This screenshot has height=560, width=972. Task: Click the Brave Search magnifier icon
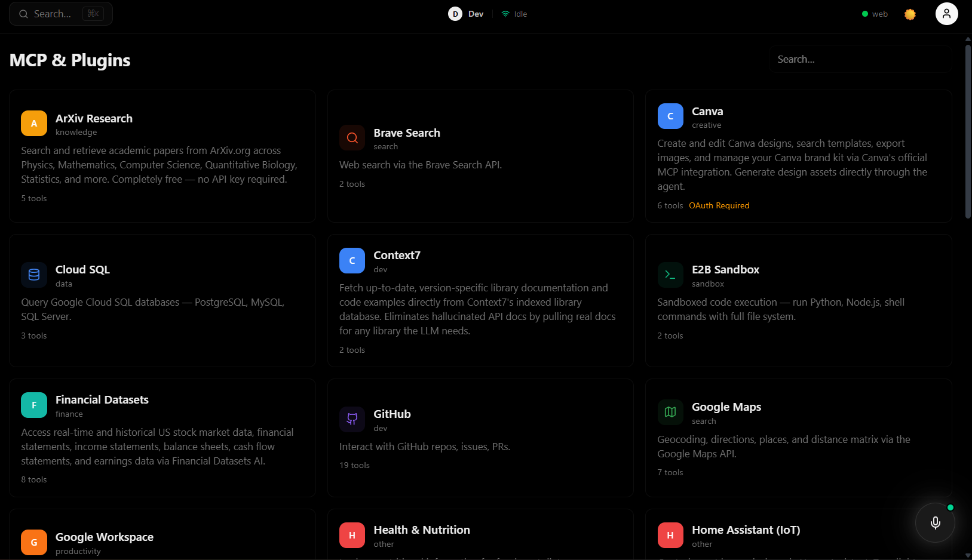tap(352, 138)
